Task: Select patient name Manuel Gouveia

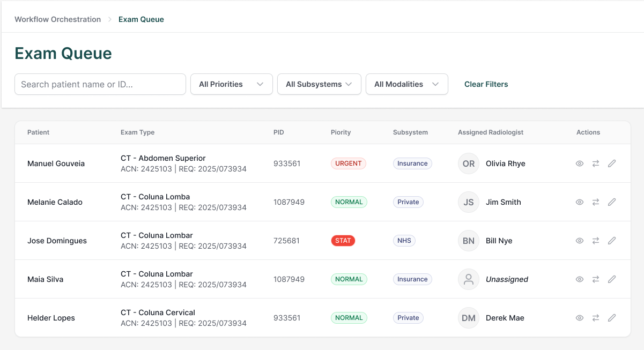Action: click(x=56, y=163)
